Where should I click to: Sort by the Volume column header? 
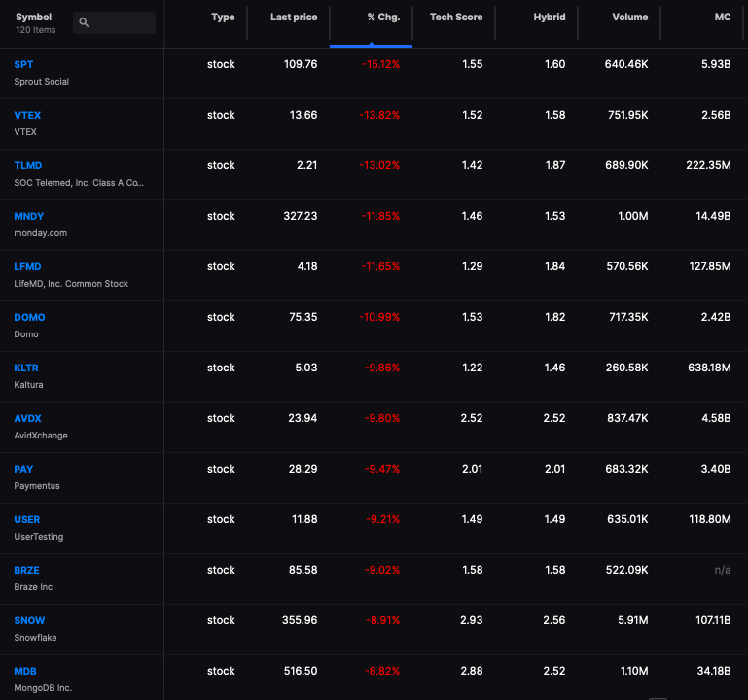[630, 17]
